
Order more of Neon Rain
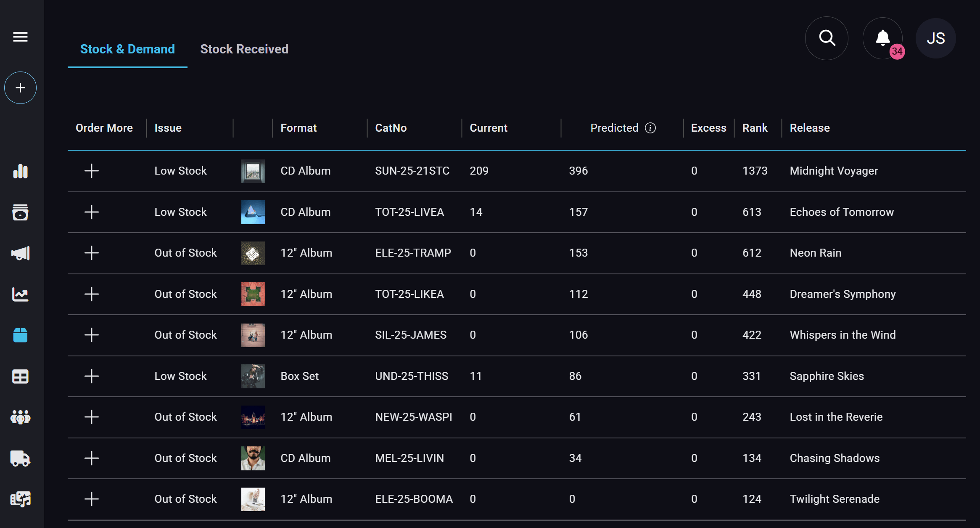tap(92, 253)
